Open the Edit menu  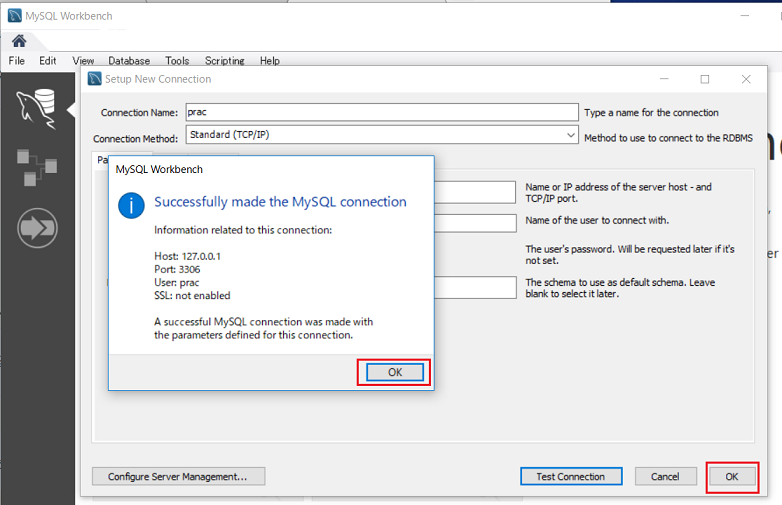(47, 61)
